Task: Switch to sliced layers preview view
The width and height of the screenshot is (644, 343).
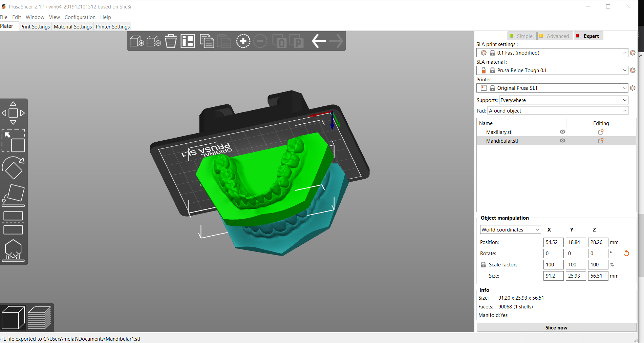Action: [39, 318]
